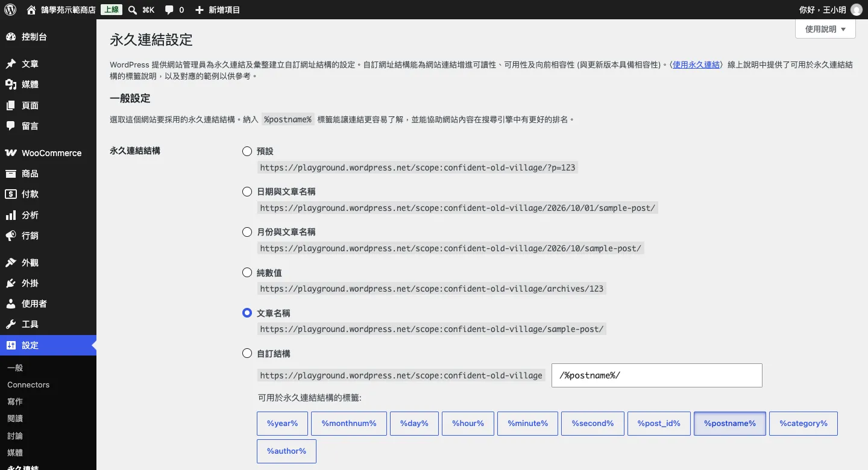
Task: Select the 自訂結構 radio button
Action: 247,353
